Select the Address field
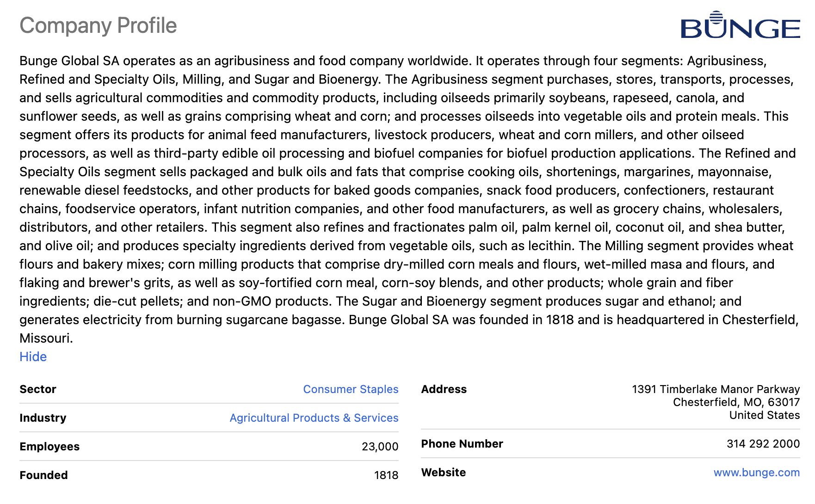This screenshot has width=815, height=504. (444, 389)
